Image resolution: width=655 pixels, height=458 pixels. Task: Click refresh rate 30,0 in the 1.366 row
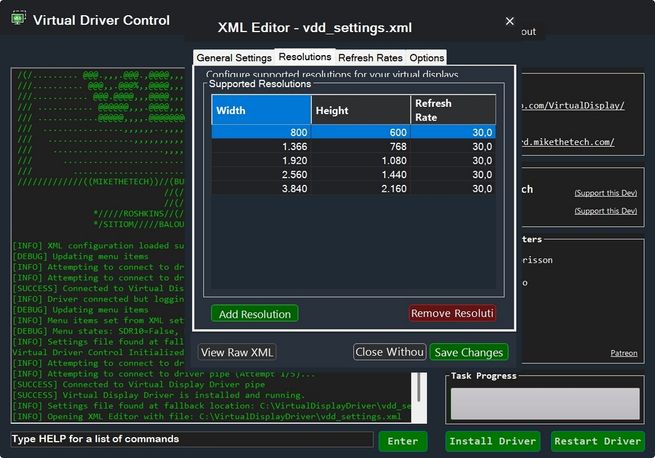pyautogui.click(x=453, y=147)
